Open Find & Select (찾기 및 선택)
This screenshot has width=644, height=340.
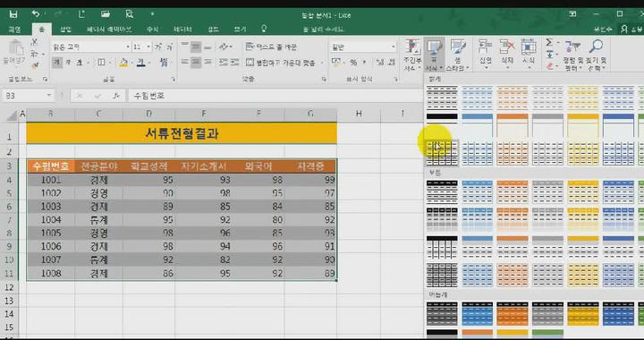(x=596, y=55)
